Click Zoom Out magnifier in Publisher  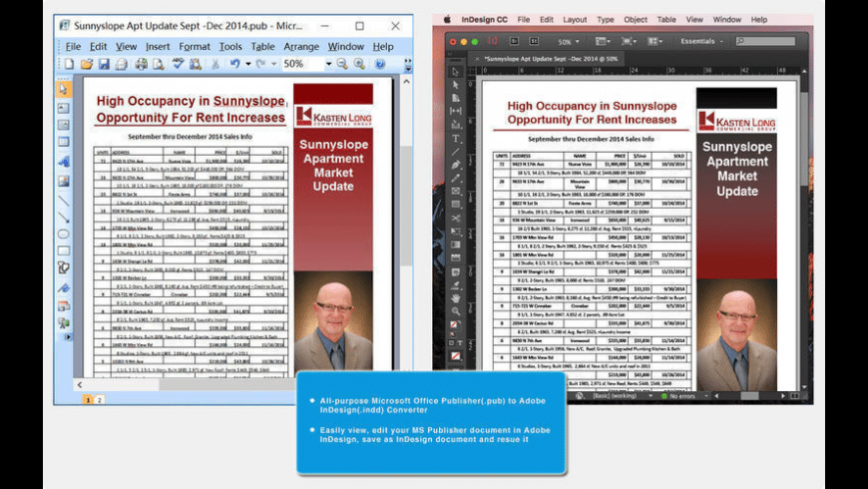click(x=342, y=64)
